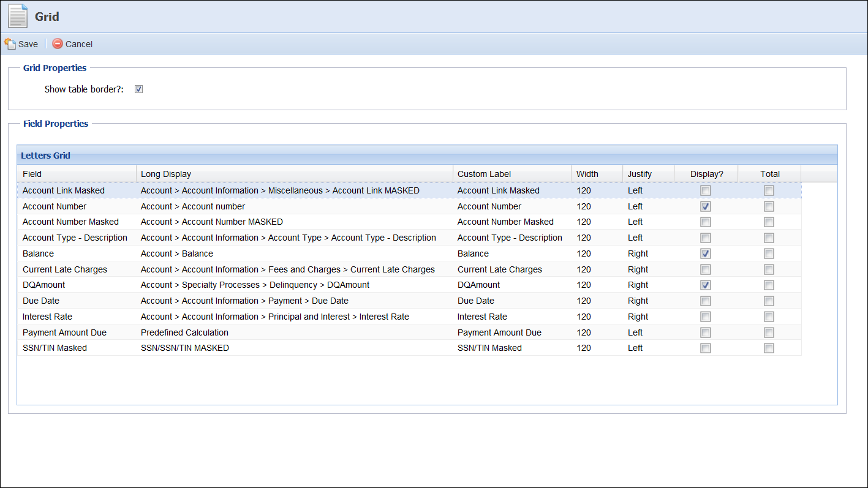The image size is (868, 488).
Task: Click the Total column header
Action: pos(769,174)
